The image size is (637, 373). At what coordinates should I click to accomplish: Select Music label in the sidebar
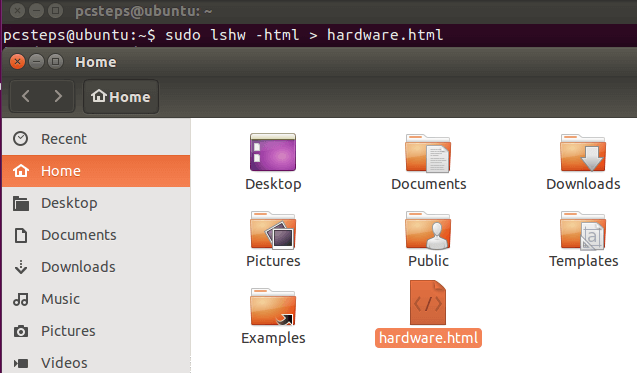coord(61,299)
